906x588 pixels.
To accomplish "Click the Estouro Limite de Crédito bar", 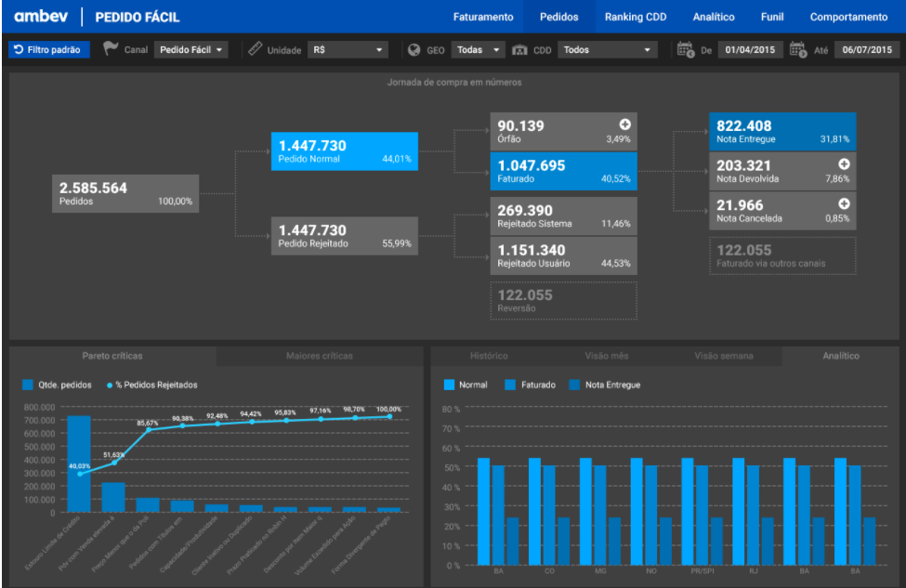I will 79,464.
